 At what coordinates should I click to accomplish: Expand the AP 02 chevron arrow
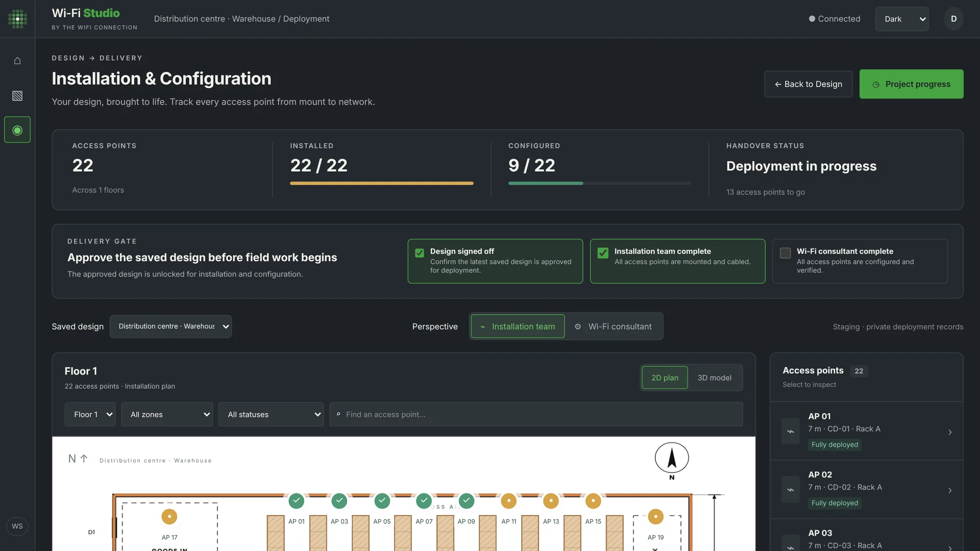coord(950,491)
